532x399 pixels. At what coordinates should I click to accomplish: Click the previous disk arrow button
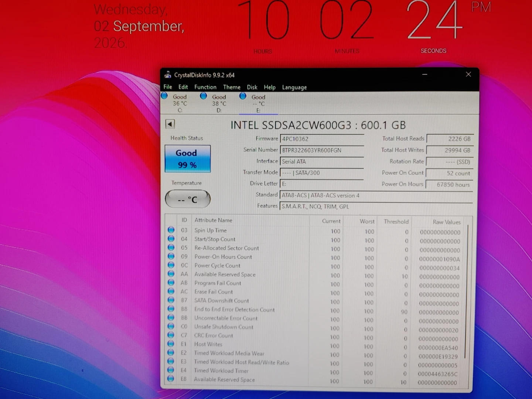tap(170, 124)
